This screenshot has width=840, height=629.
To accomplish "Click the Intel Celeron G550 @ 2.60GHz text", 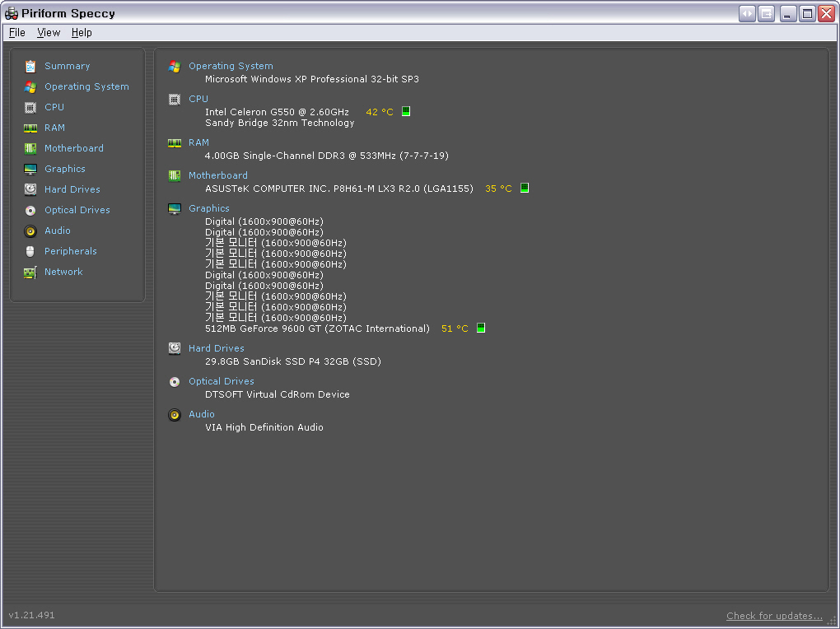I will click(x=277, y=112).
